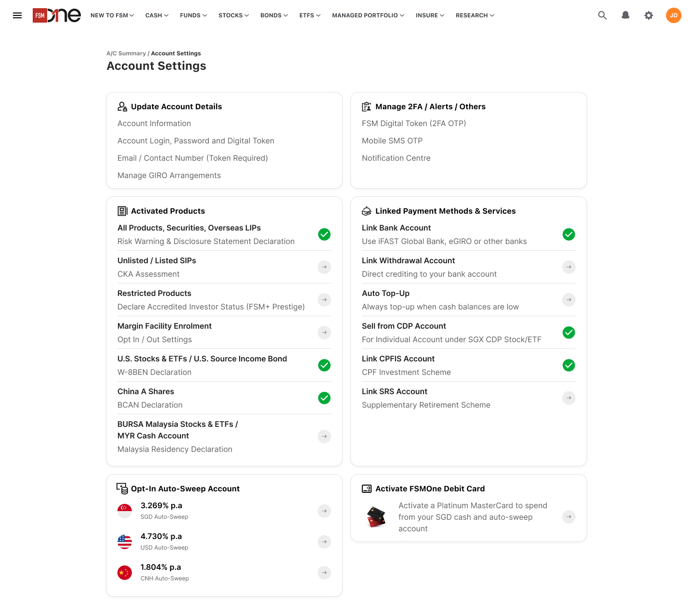Expand the FUNDS dropdown menu

click(193, 15)
